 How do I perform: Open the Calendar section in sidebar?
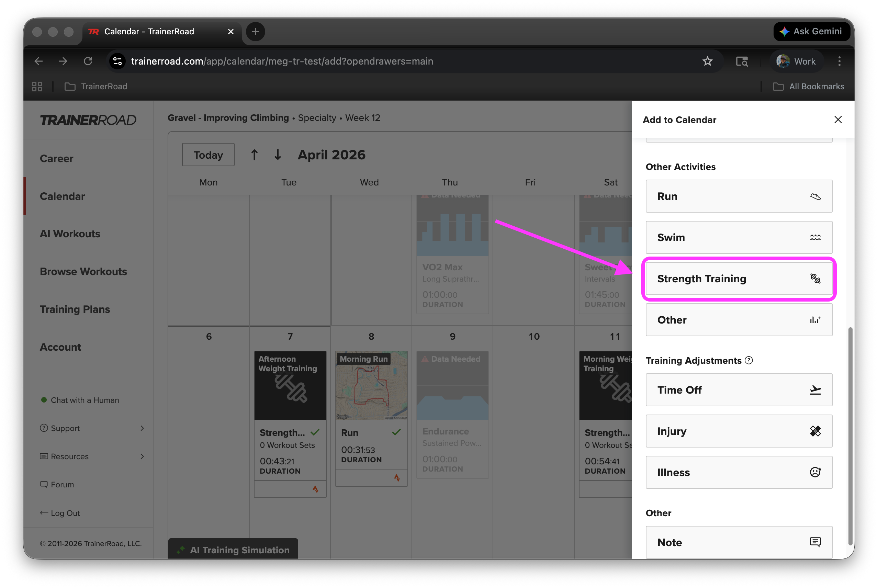(62, 196)
